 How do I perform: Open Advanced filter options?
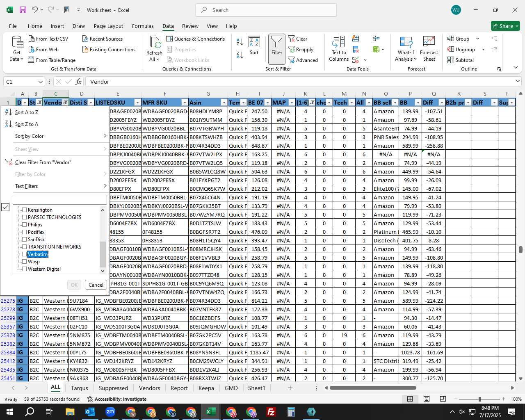coord(303,60)
